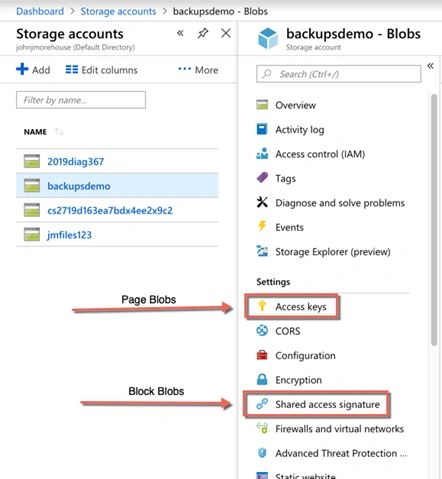Click the search magnifier icon
The height and width of the screenshot is (479, 442).
[x=267, y=74]
